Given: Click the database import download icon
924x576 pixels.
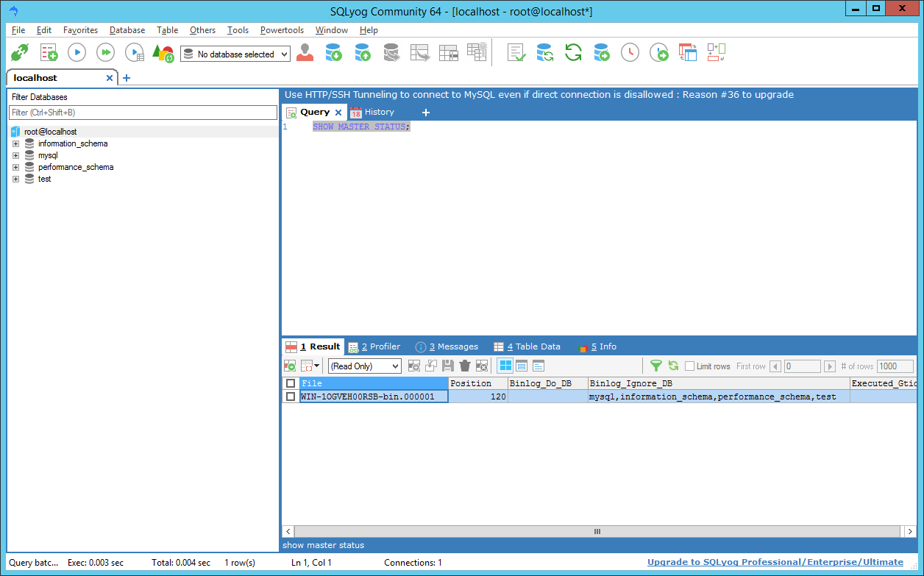Looking at the screenshot, I should pyautogui.click(x=333, y=53).
